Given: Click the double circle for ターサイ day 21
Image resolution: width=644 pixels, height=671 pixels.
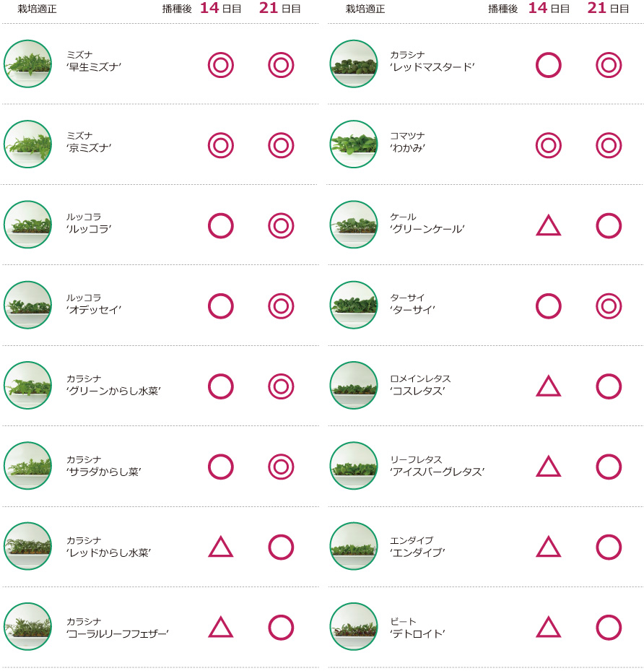Looking at the screenshot, I should (609, 306).
